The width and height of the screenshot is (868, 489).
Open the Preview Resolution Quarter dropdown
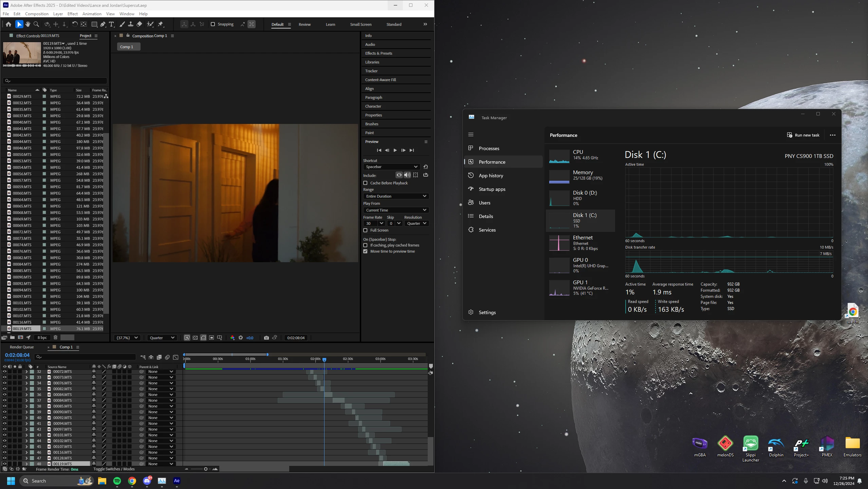click(417, 223)
